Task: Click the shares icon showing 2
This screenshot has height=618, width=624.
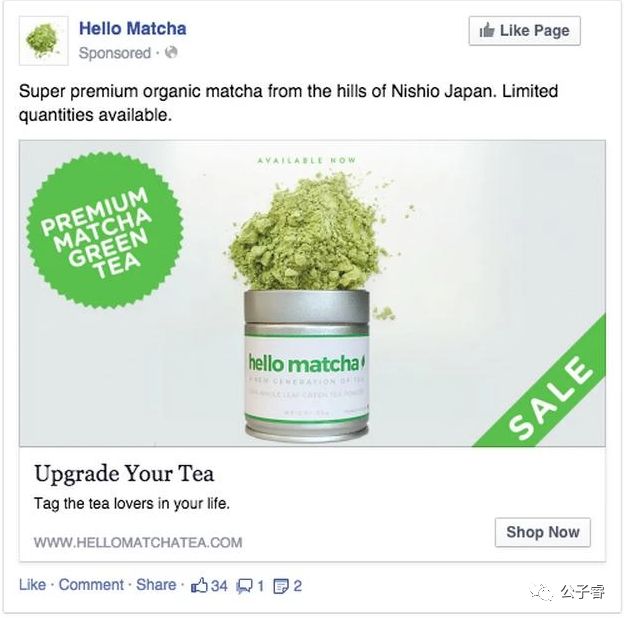Action: pos(281,586)
